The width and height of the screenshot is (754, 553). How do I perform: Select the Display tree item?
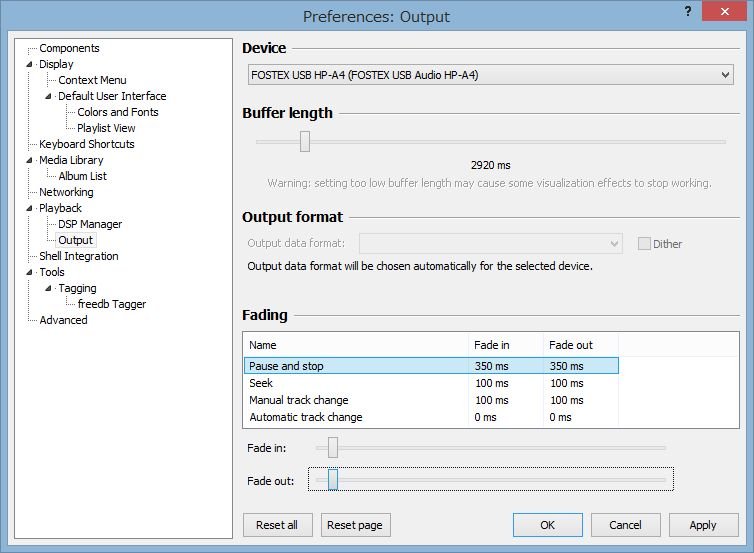pos(56,64)
